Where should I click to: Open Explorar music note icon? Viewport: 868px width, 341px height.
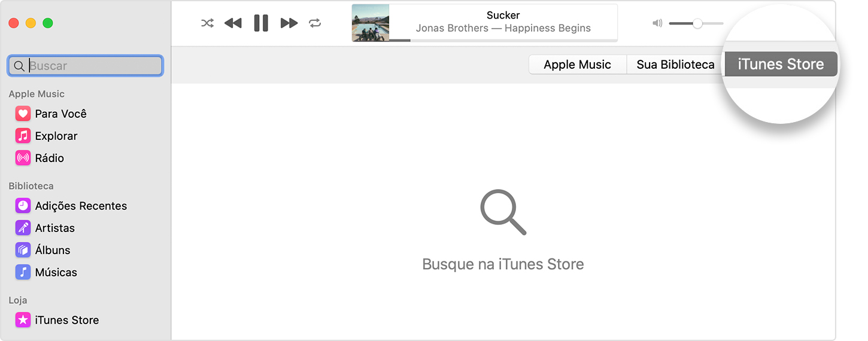click(x=23, y=136)
